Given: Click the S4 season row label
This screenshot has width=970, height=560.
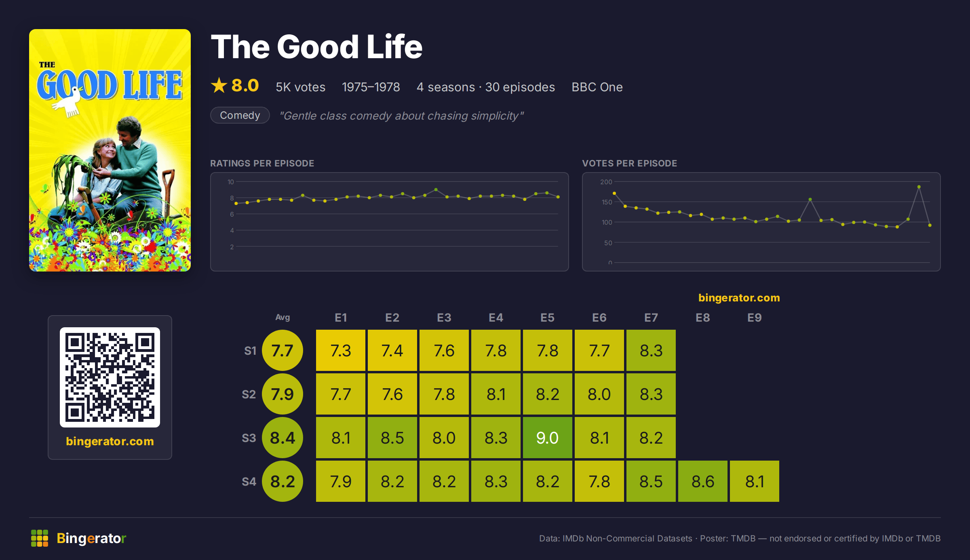Looking at the screenshot, I should pyautogui.click(x=249, y=482).
